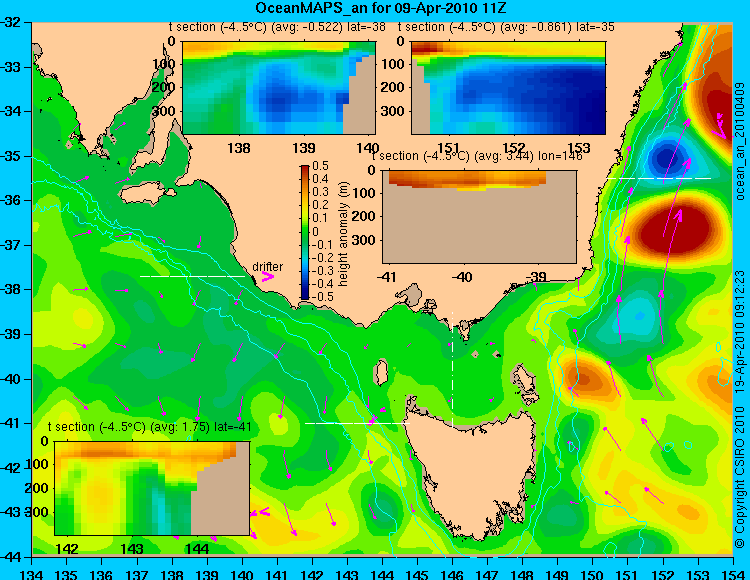Click the light blue cold eddy near 151.4E, 38.6S
The width and height of the screenshot is (750, 580).
[x=640, y=316]
